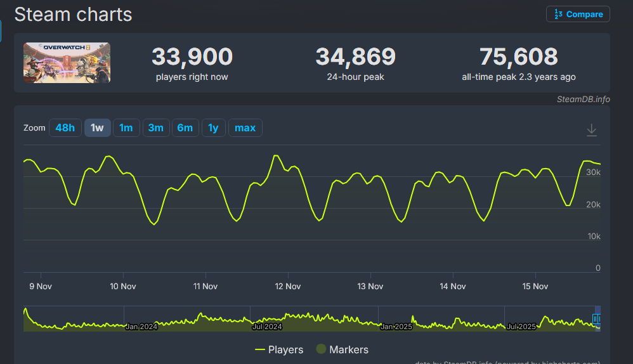Screen dimensions: 633x364
Task: Set chart zoom to 6m
Action: click(x=185, y=128)
